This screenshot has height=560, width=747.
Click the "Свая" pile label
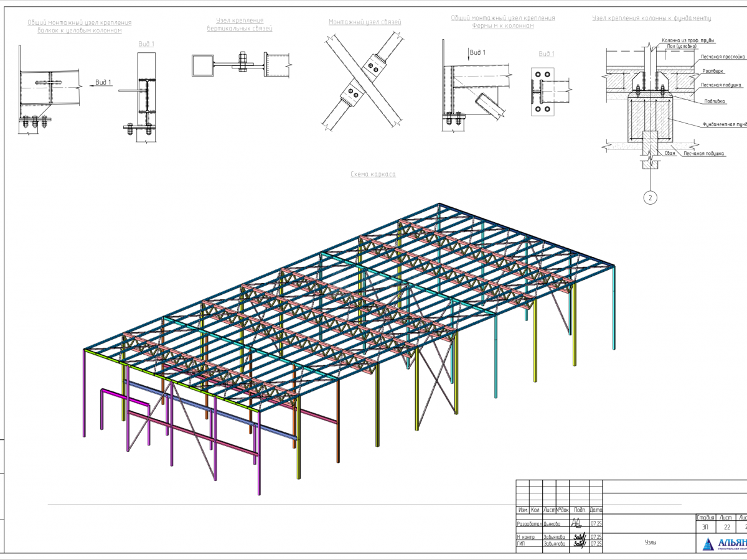(x=670, y=153)
